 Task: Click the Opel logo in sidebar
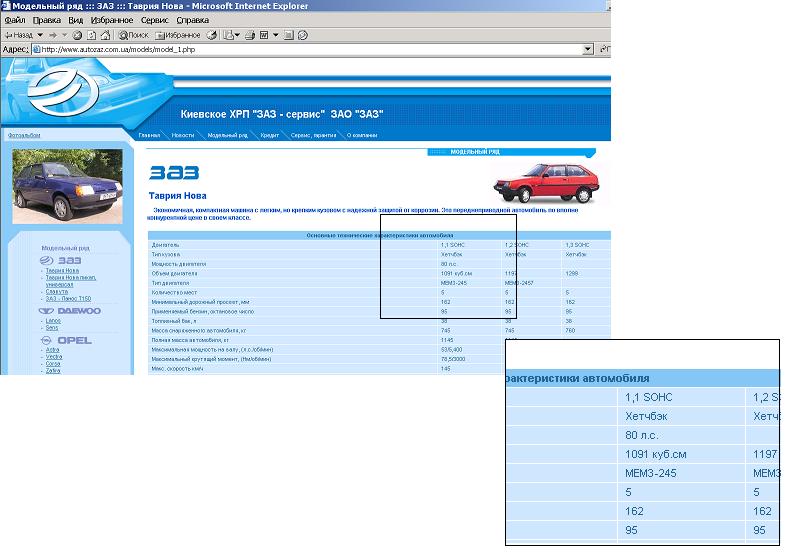pos(67,340)
